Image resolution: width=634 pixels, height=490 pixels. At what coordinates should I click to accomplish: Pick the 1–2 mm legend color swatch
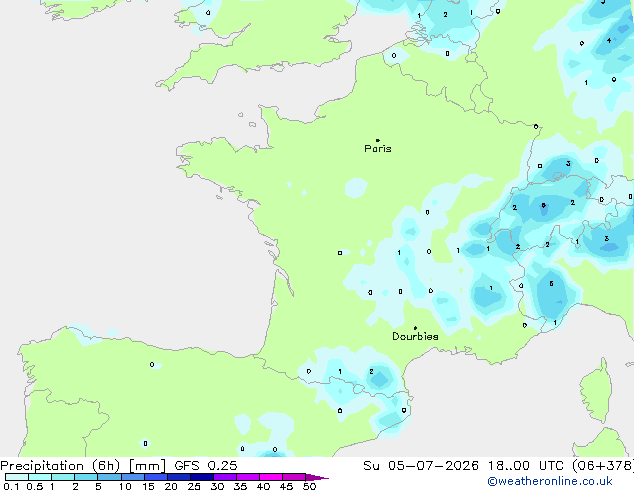(63, 477)
